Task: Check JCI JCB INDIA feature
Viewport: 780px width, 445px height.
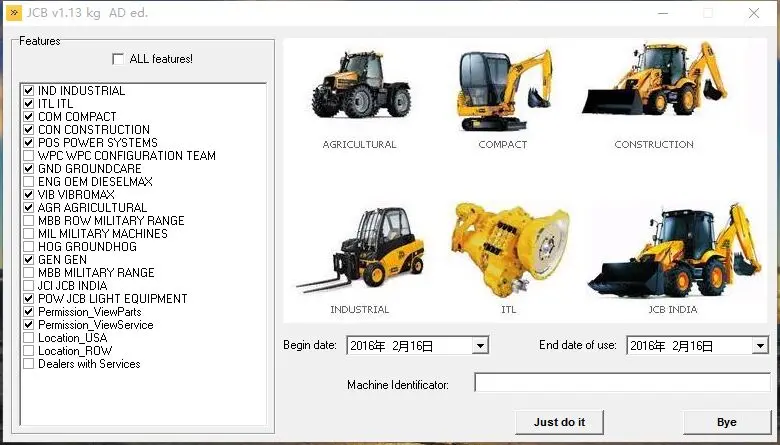Action: click(x=28, y=285)
